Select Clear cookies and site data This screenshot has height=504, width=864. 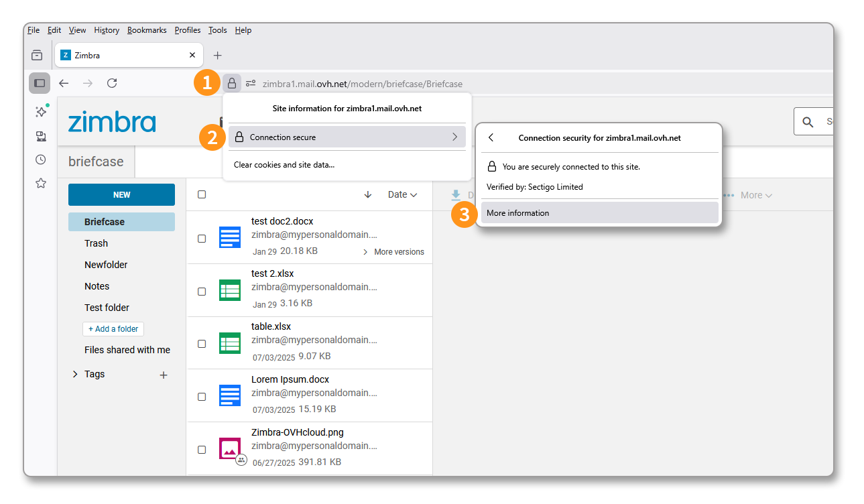click(284, 165)
